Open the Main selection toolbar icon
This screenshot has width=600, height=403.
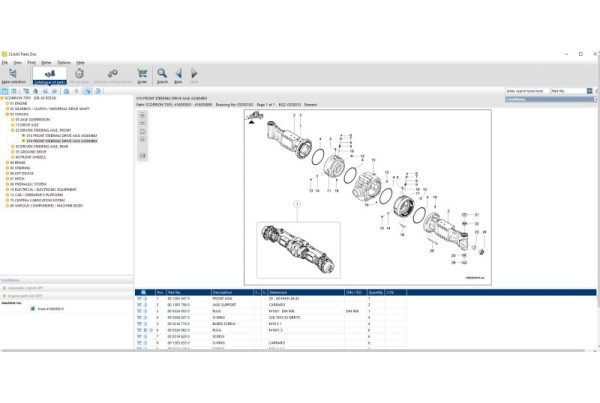pyautogui.click(x=12, y=75)
